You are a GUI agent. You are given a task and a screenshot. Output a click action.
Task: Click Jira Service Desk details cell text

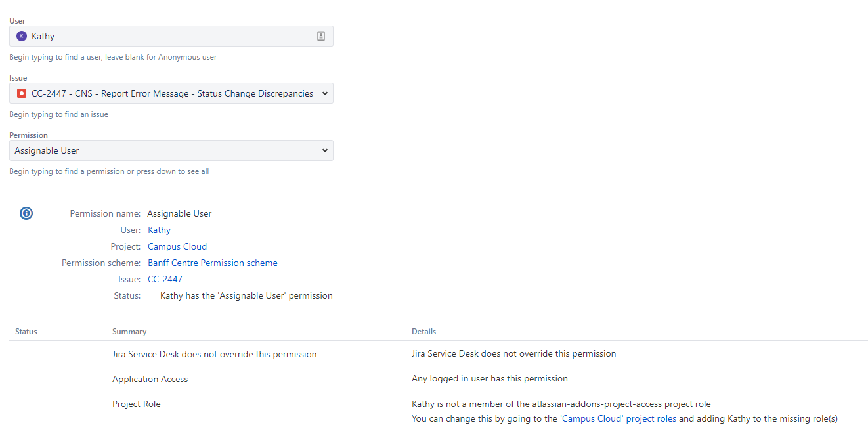[514, 353]
